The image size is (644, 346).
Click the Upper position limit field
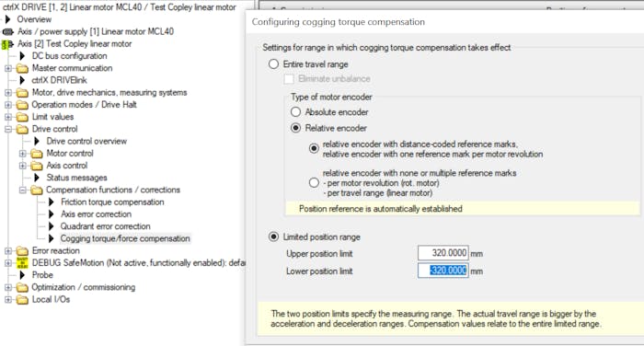(x=443, y=253)
